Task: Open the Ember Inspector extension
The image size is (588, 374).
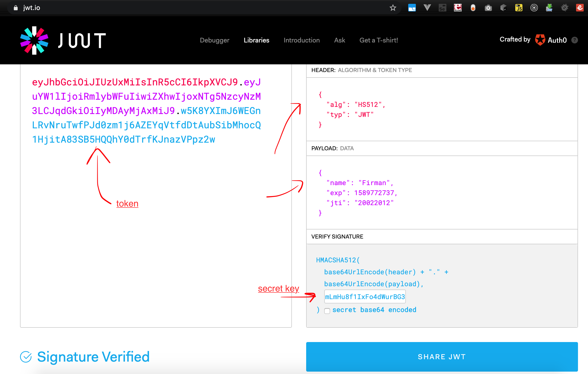Action: point(580,8)
